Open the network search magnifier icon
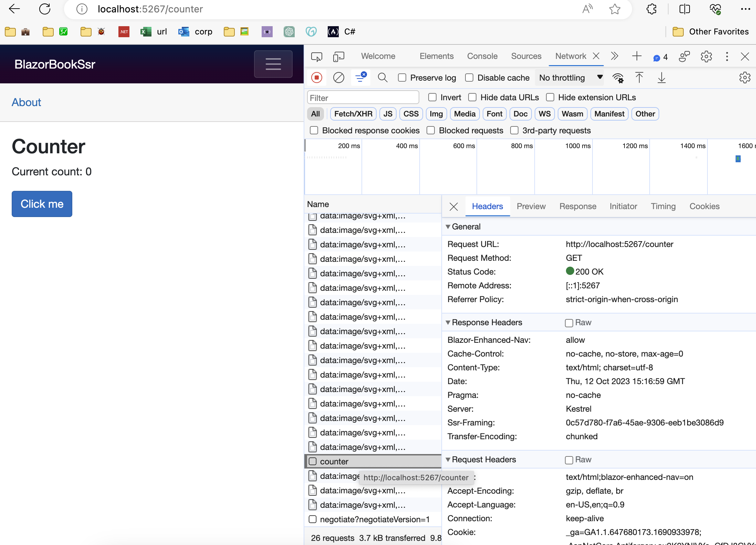Image resolution: width=756 pixels, height=545 pixels. [x=382, y=78]
